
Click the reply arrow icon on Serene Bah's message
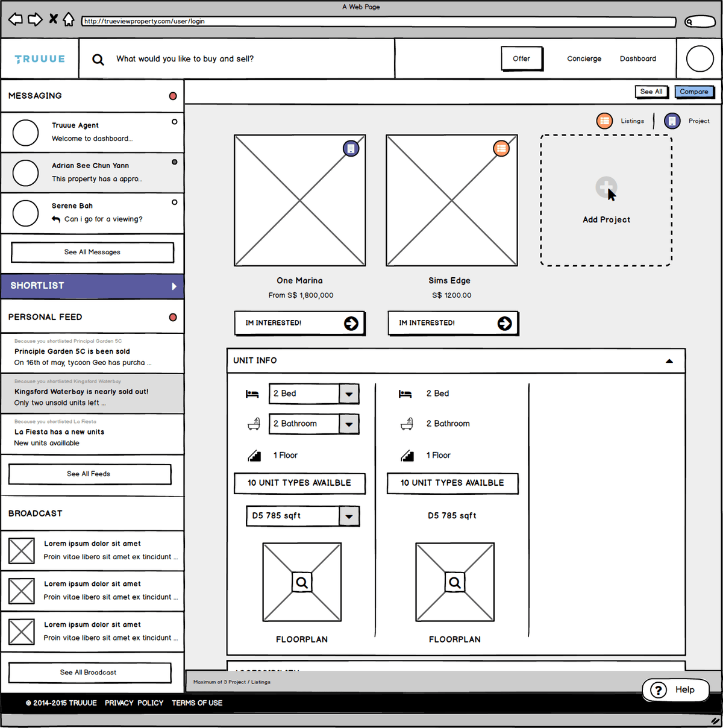[56, 219]
